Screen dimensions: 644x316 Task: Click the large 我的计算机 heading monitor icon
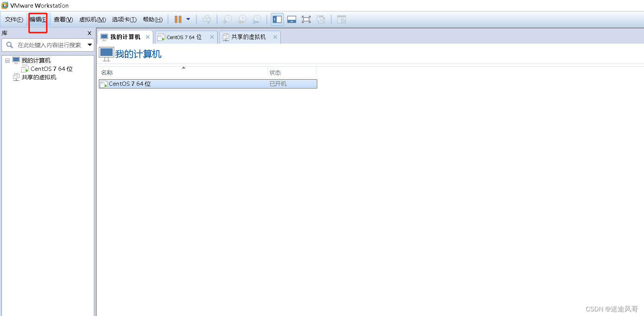pos(107,54)
